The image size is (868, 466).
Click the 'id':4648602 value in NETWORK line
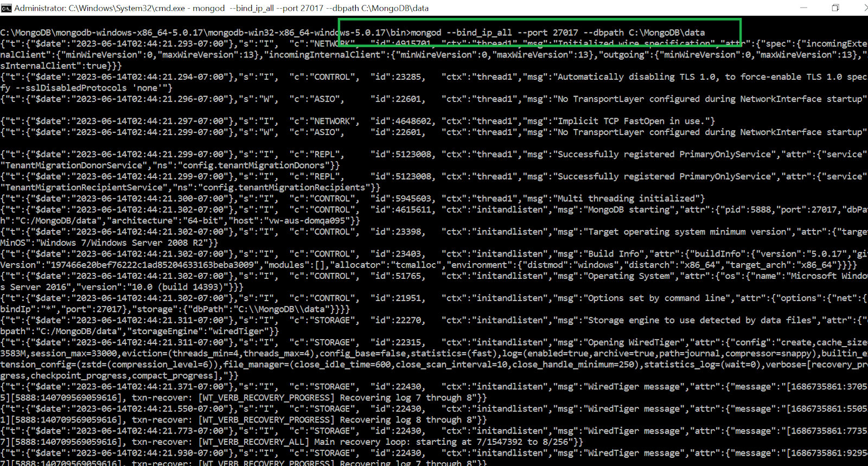(401, 121)
